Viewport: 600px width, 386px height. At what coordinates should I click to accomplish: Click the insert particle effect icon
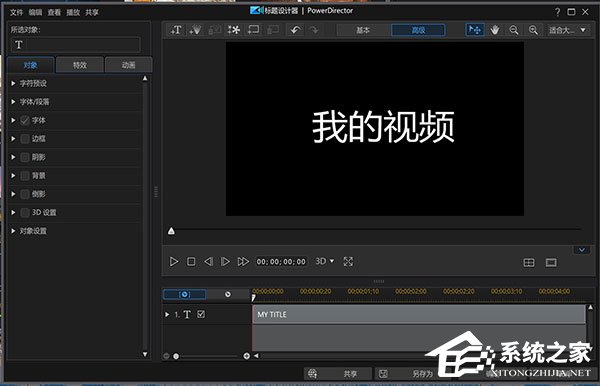195,30
